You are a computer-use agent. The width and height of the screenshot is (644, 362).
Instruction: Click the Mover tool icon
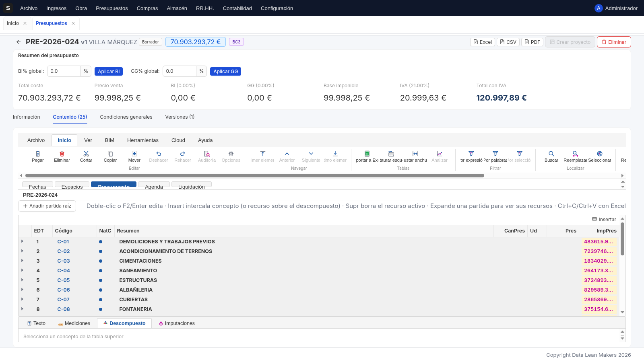[134, 154]
